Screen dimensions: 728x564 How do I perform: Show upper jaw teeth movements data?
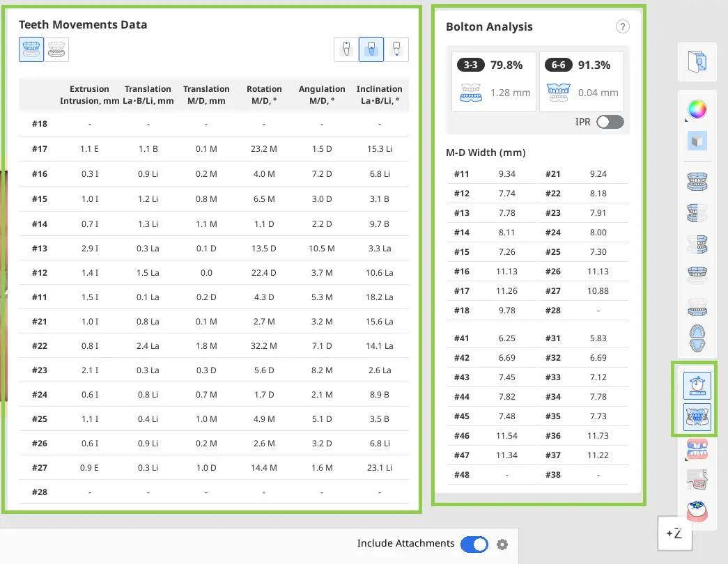click(31, 49)
